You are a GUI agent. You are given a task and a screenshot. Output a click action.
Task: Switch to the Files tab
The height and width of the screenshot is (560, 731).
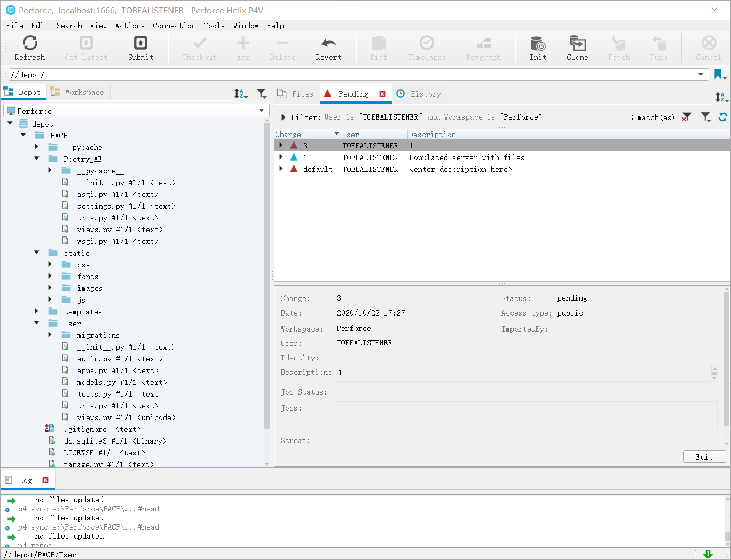[x=296, y=94]
